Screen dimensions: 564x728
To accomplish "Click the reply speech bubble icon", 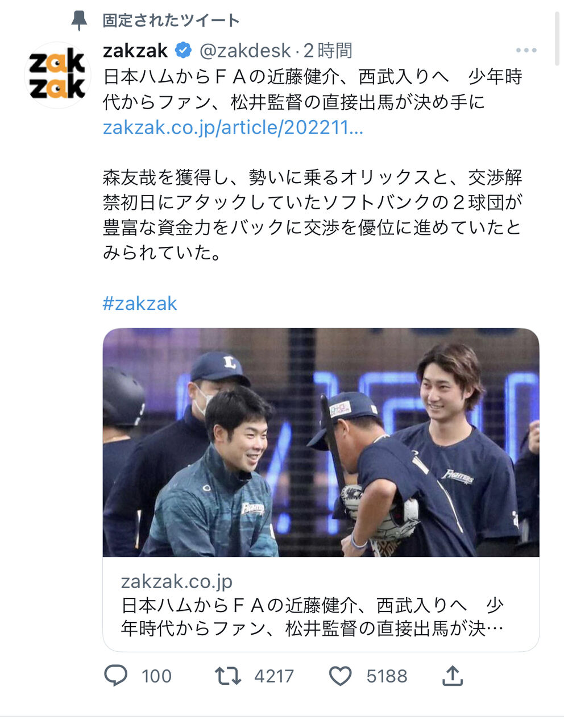I will [115, 675].
